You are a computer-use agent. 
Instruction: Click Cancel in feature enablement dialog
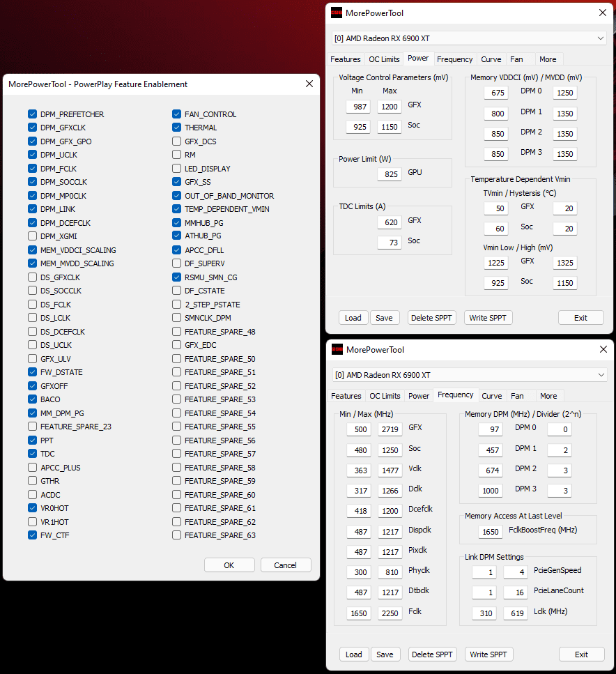286,565
